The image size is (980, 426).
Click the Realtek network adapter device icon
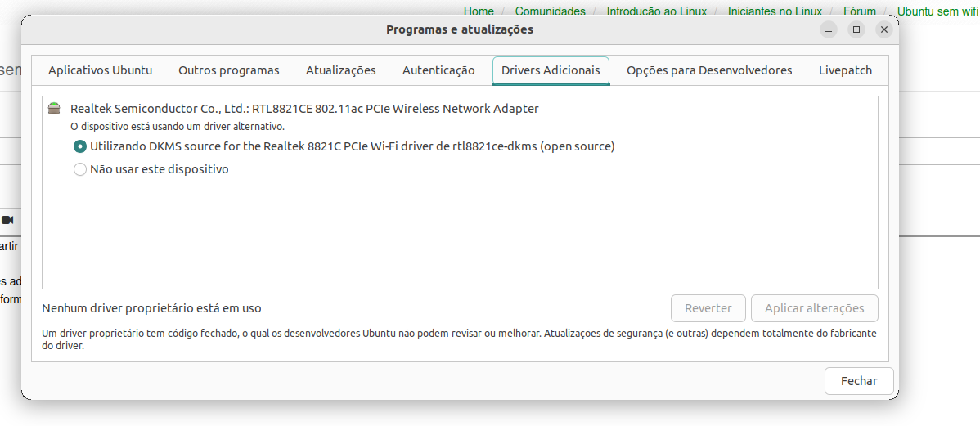tap(54, 109)
